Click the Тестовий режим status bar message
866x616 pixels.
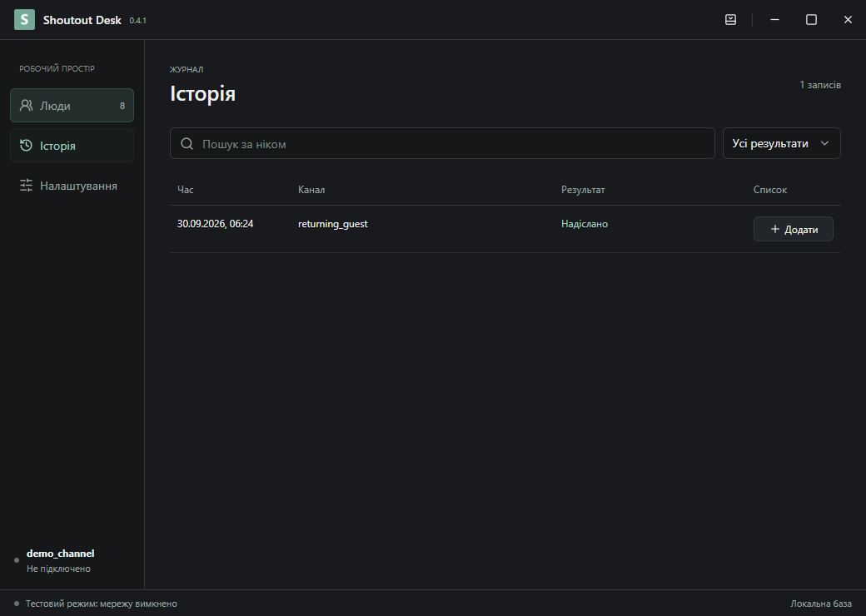(102, 604)
